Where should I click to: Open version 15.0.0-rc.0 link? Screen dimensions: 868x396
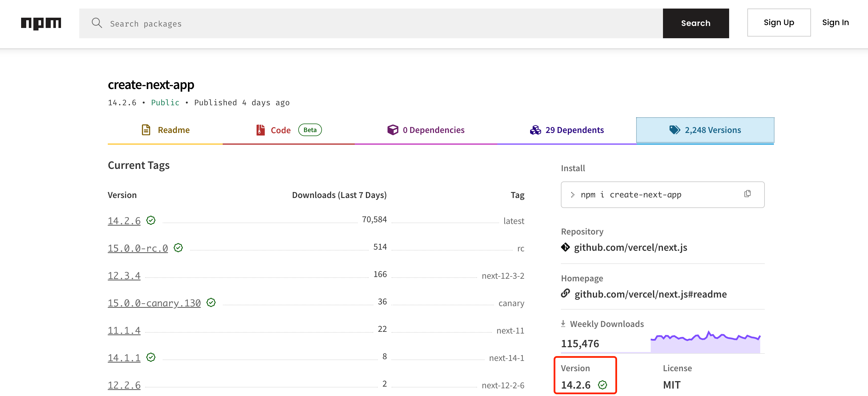click(138, 248)
